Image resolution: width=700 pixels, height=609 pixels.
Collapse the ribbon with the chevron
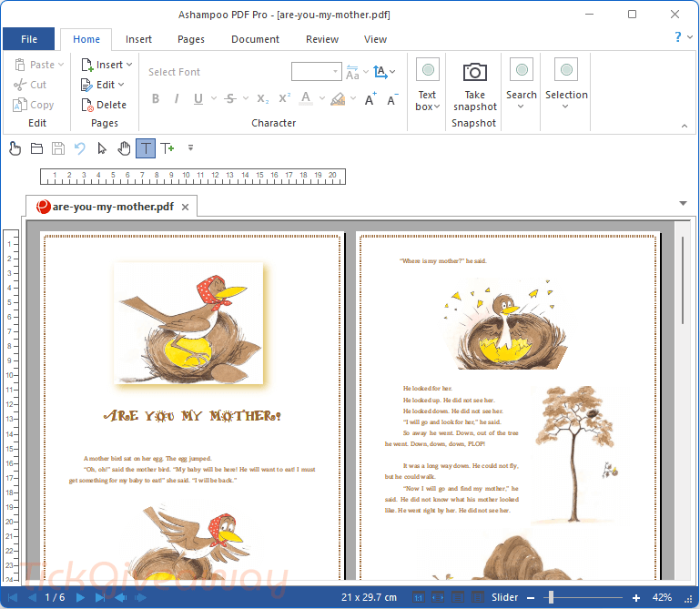pyautogui.click(x=685, y=127)
